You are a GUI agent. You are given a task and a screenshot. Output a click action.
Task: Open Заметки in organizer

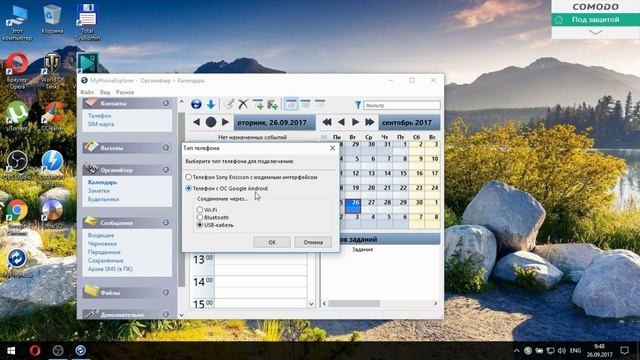pyautogui.click(x=99, y=191)
